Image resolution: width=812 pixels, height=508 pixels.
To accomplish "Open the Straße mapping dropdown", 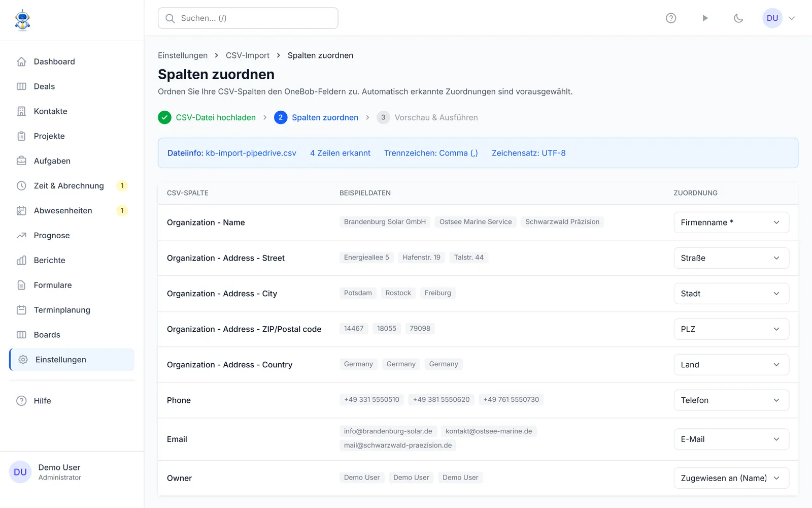I will coord(731,258).
